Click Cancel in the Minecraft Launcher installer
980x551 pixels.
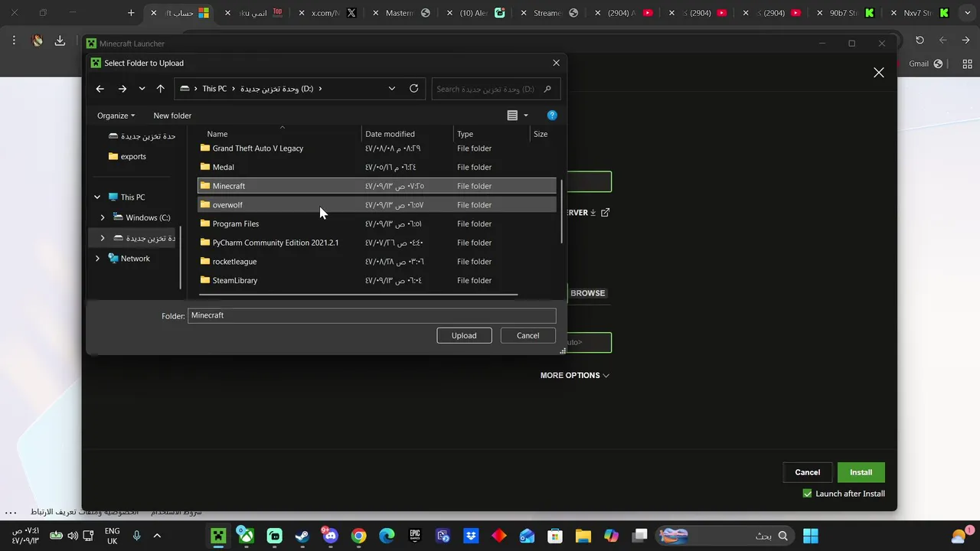pyautogui.click(x=807, y=472)
